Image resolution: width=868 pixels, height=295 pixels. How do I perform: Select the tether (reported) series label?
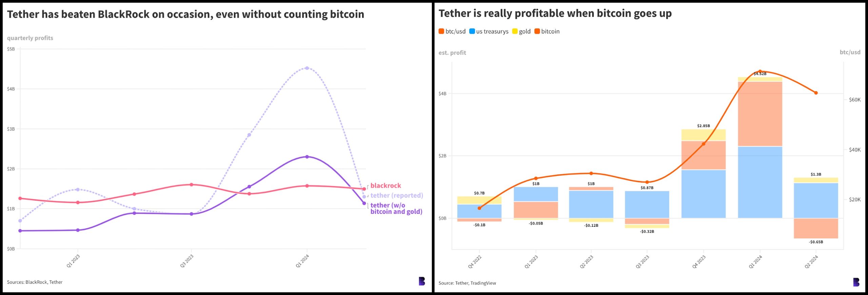[396, 195]
